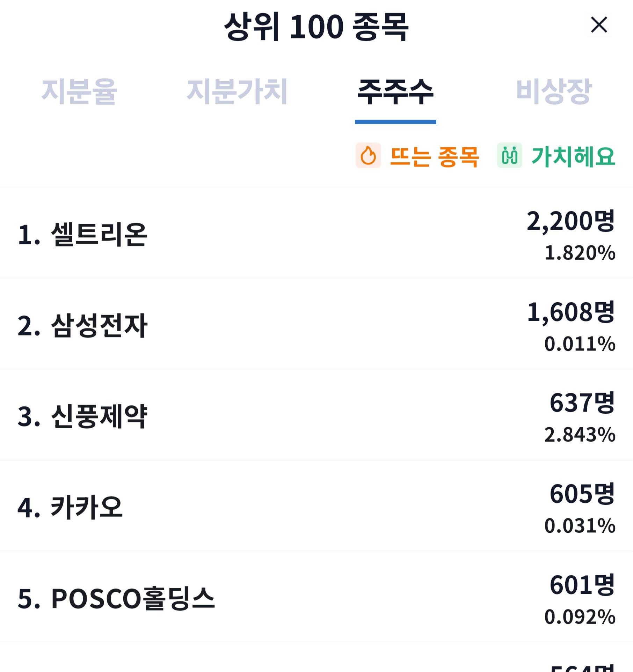This screenshot has height=672, width=633.
Task: Click POSCO홀딩스's 601명 shareholder count
Action: point(582,585)
